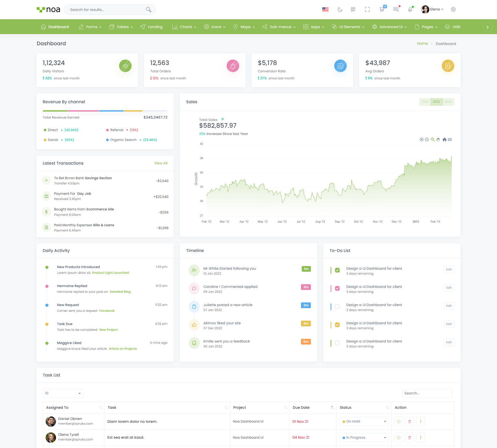Open the shopping cart icon
This screenshot has height=448, width=497.
(x=381, y=10)
